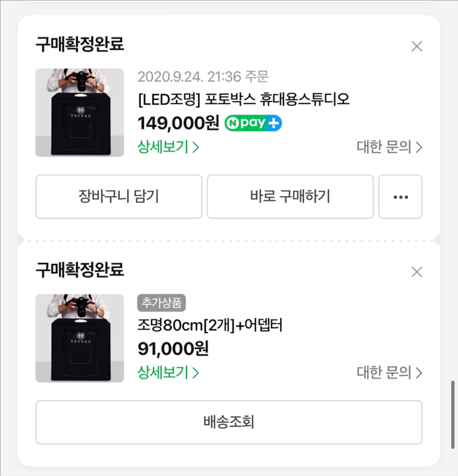Track the shipment with the 배송조회 button
The width and height of the screenshot is (458, 476).
tap(228, 422)
